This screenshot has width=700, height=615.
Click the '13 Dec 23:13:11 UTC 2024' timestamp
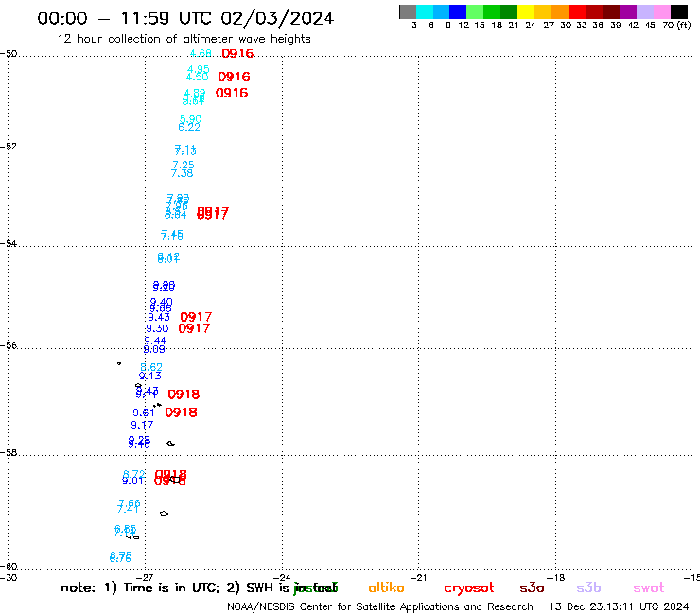(619, 607)
